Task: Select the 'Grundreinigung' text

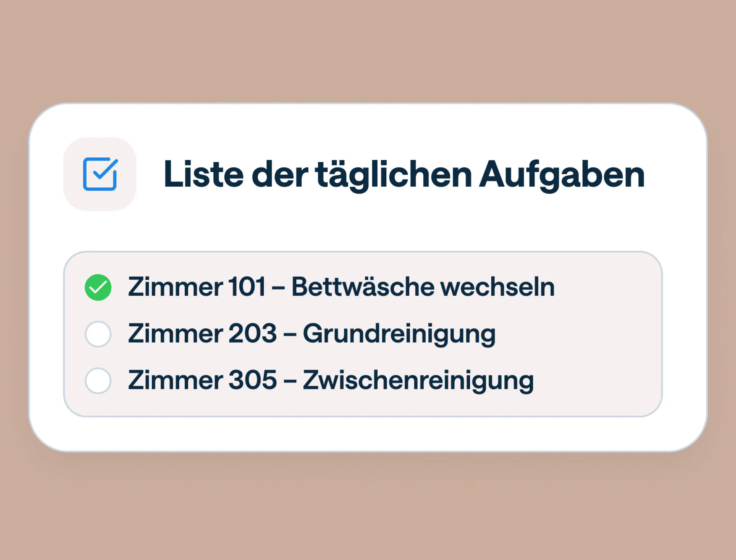Action: 399,334
